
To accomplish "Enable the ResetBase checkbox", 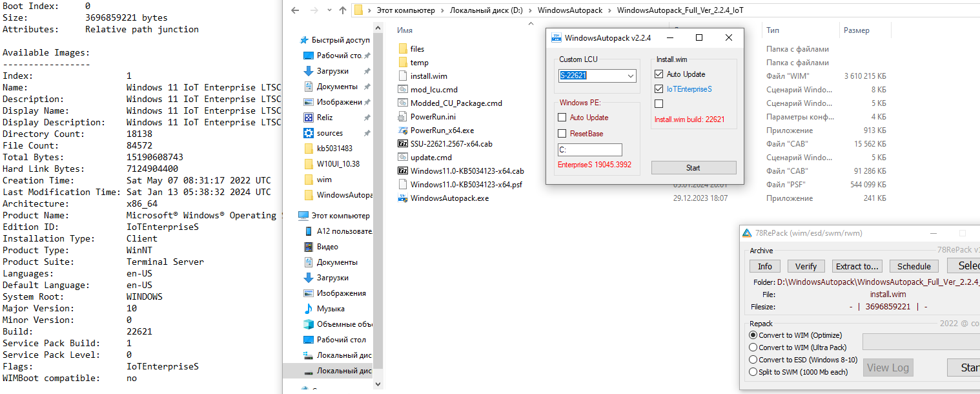I will click(562, 134).
